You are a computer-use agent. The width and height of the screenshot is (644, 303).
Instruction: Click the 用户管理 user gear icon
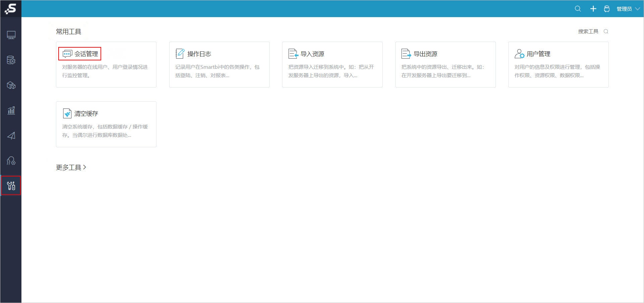click(x=519, y=54)
